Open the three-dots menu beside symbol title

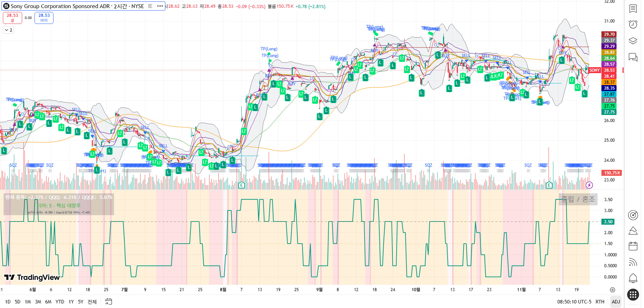point(160,6)
